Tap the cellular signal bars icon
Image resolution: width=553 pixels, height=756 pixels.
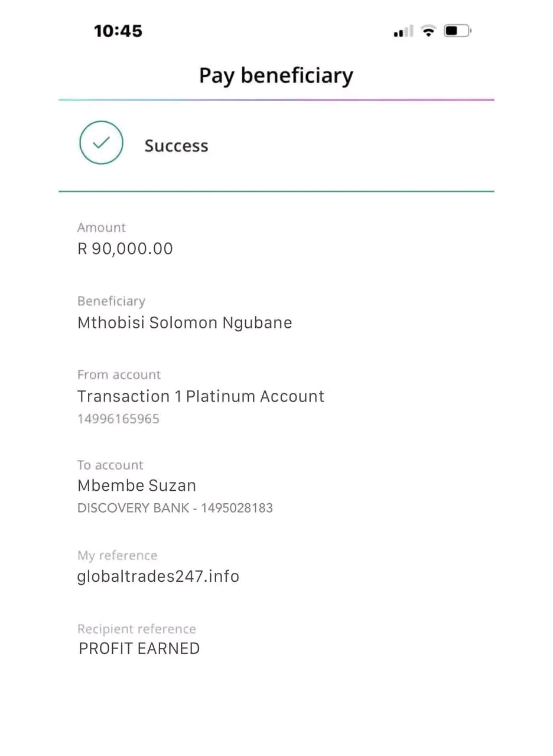[x=404, y=31]
